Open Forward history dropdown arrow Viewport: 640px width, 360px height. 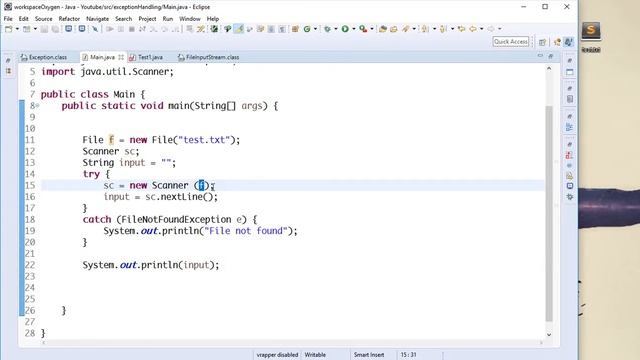point(500,29)
